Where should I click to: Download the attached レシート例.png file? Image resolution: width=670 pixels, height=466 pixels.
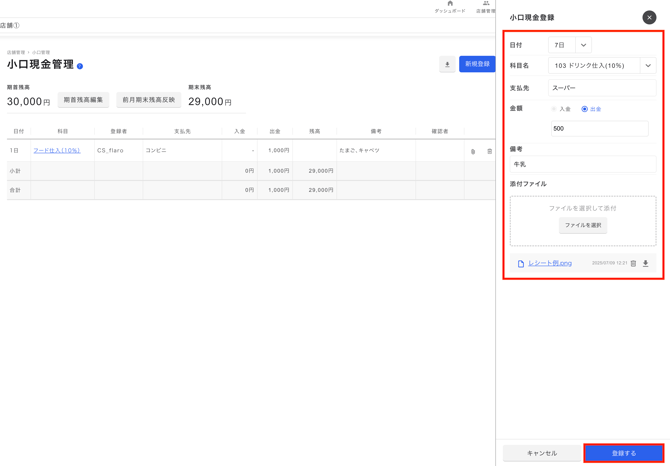click(x=646, y=264)
